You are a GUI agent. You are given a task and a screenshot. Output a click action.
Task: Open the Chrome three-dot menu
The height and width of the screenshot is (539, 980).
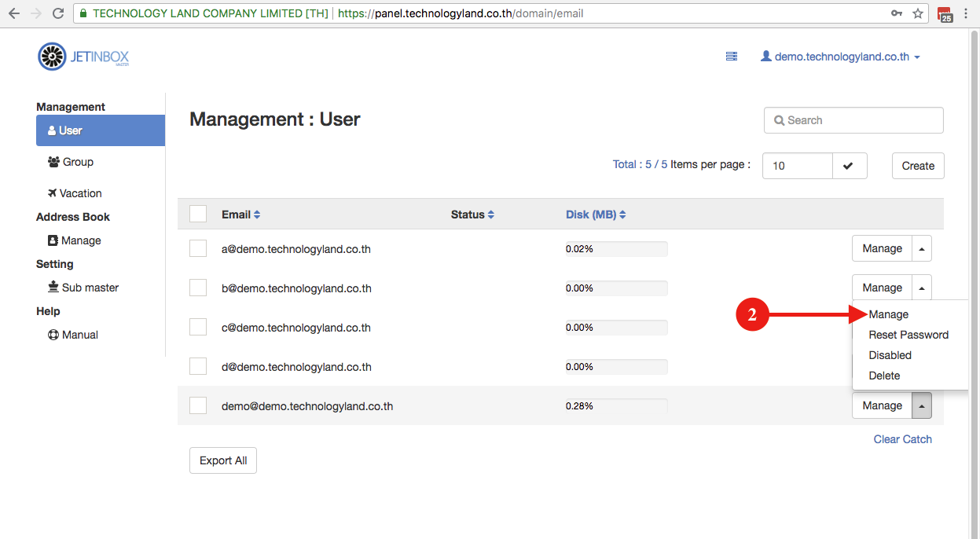[x=966, y=13]
